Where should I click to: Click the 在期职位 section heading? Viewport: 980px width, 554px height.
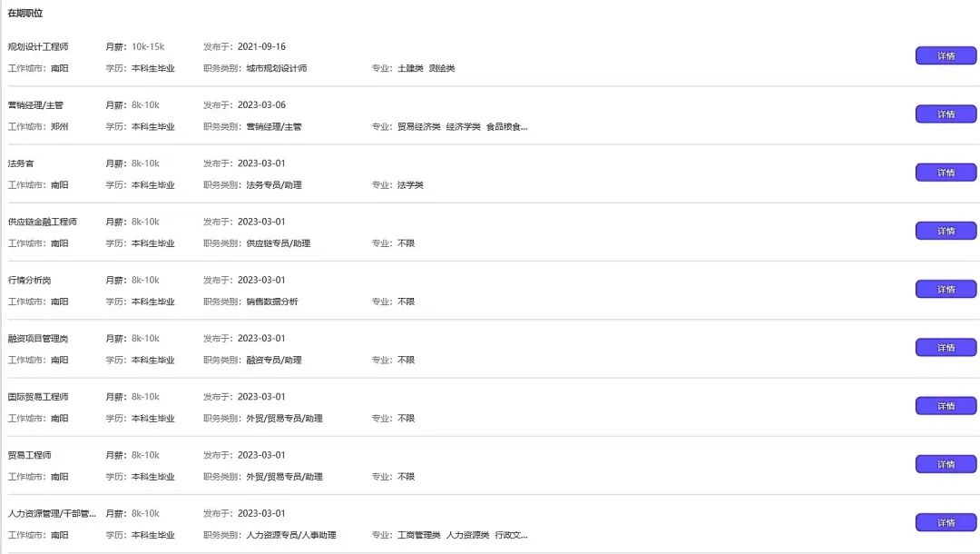[25, 14]
